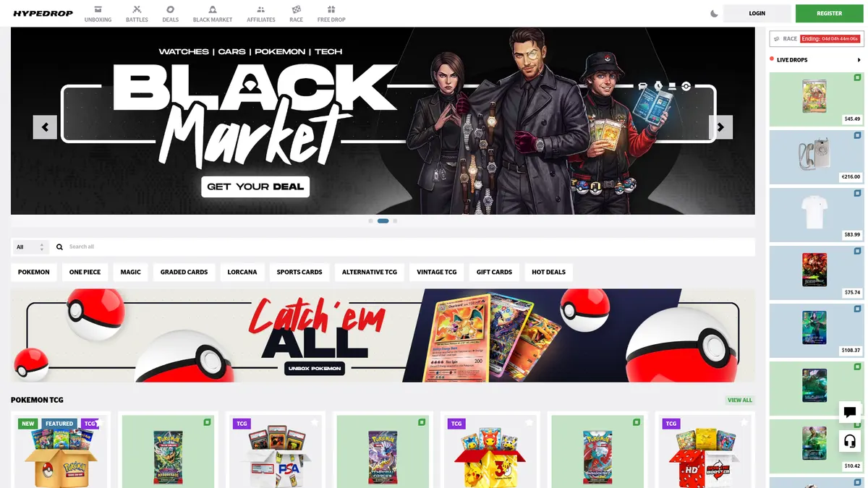868x488 pixels.
Task: Click Get Your Deal on banner
Action: click(x=255, y=187)
